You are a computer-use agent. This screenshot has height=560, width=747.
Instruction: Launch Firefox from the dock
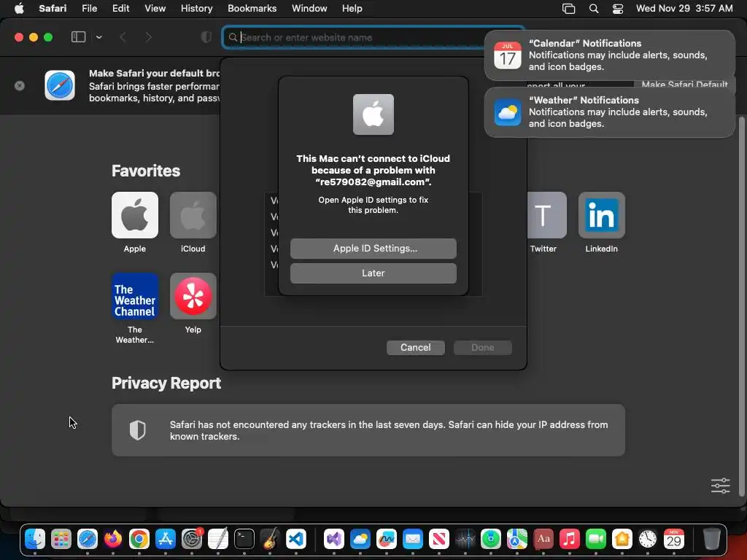coord(113,539)
